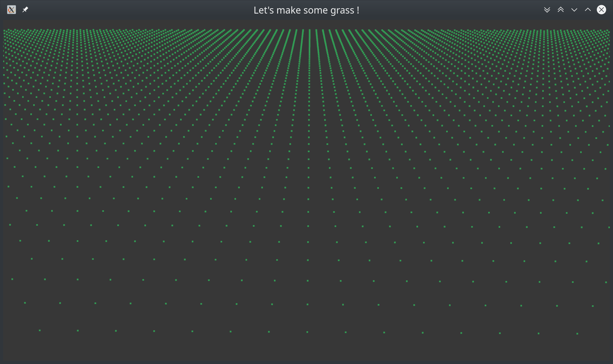Maximize window with single up chevron
This screenshot has width=613, height=364.
point(588,10)
